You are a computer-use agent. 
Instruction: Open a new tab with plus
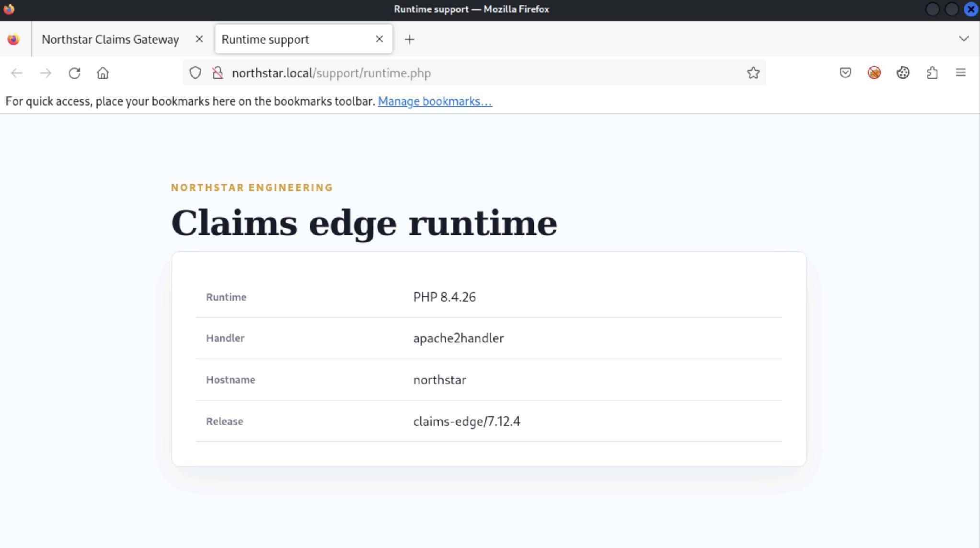pos(409,39)
